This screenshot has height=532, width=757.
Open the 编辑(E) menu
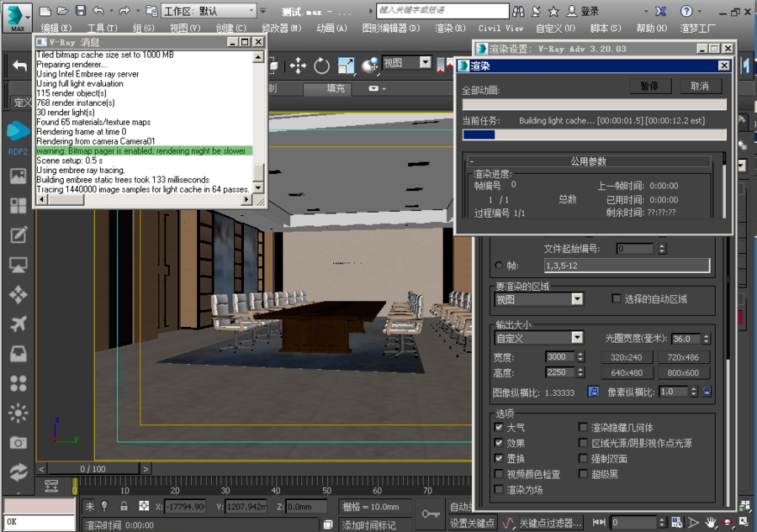point(56,29)
